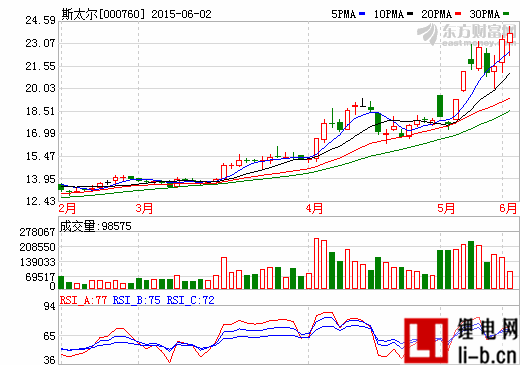
Task: Select the 2月 month marker
Action: [68, 209]
